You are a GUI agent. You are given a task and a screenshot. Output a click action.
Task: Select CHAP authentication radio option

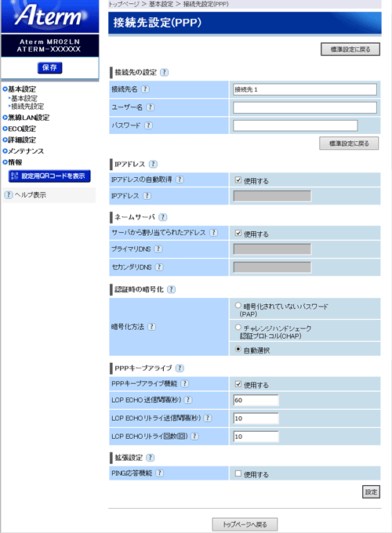coord(238,327)
